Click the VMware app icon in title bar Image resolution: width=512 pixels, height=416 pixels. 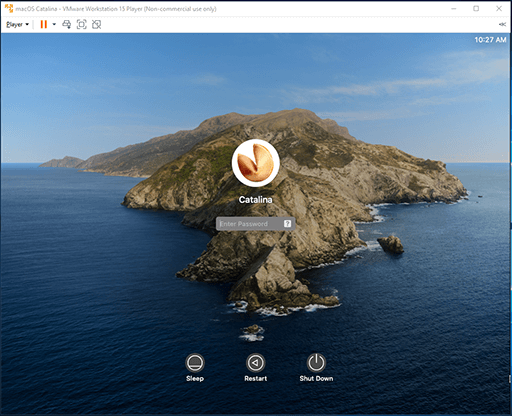(9, 8)
